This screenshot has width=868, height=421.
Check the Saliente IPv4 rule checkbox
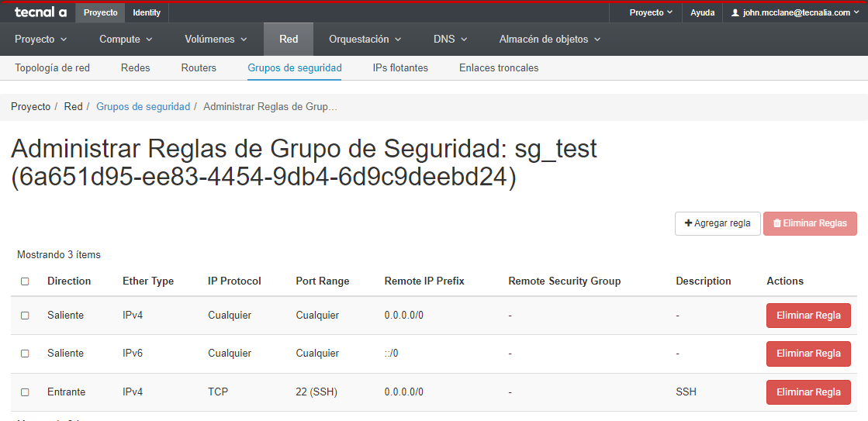(25, 316)
